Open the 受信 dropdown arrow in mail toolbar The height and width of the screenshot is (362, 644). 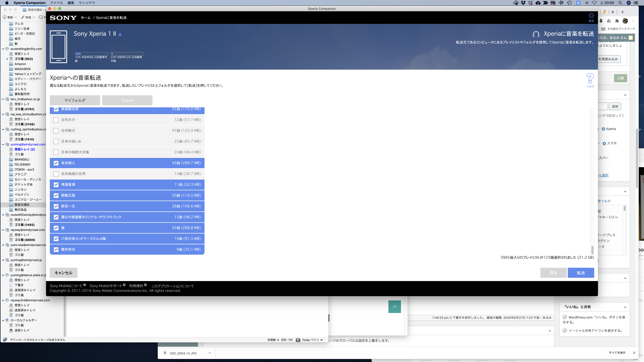[x=16, y=17]
